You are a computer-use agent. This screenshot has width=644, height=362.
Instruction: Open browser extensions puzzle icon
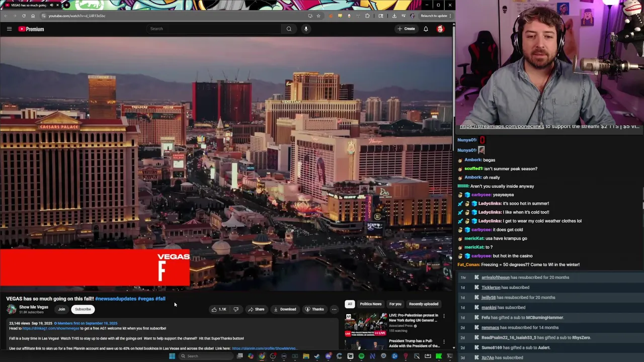[x=367, y=16]
